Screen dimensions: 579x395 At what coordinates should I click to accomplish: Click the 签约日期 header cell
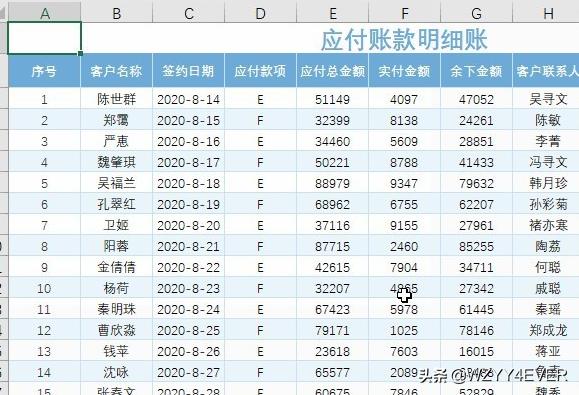click(x=188, y=71)
